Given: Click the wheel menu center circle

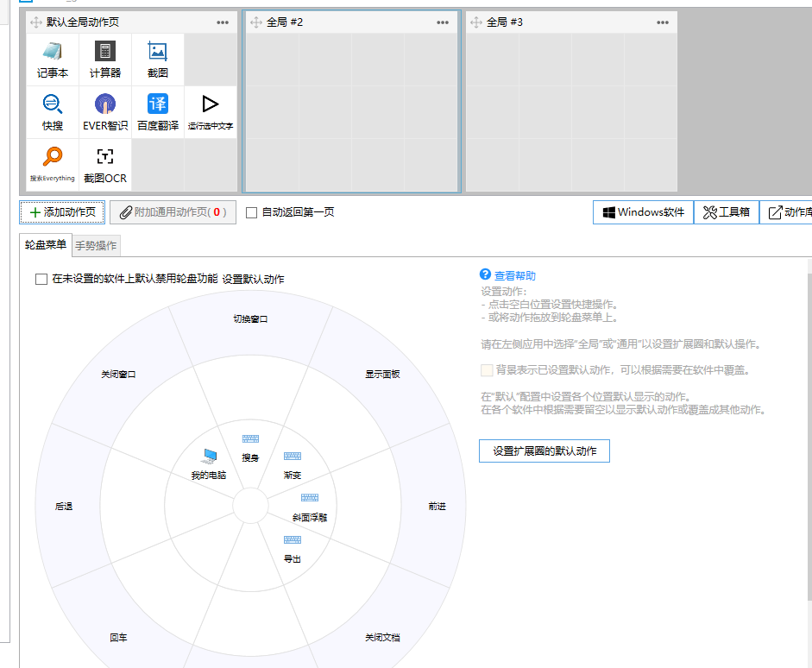Looking at the screenshot, I should pos(250,506).
